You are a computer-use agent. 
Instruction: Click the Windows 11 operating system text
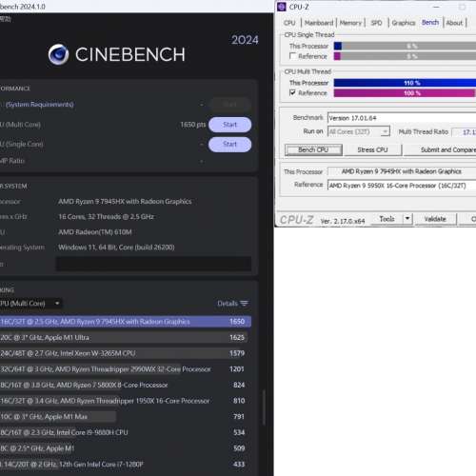coord(116,248)
